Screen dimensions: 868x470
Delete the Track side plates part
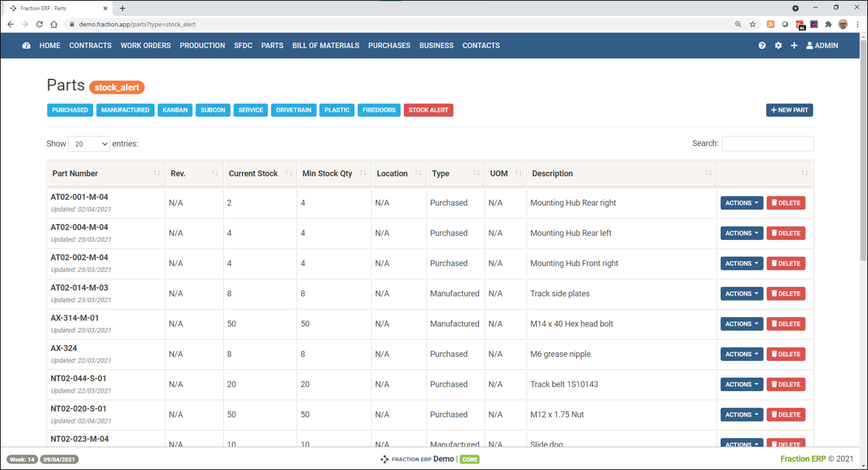[x=785, y=294]
